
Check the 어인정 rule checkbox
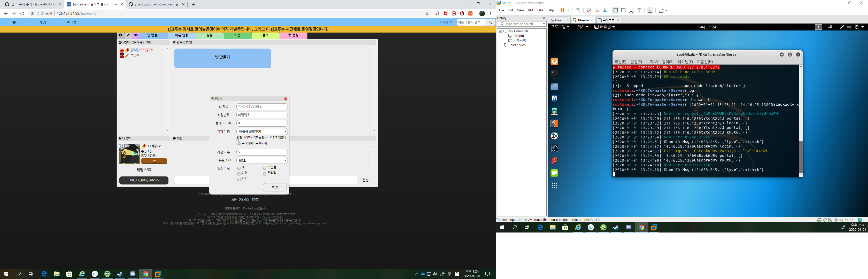click(x=265, y=168)
